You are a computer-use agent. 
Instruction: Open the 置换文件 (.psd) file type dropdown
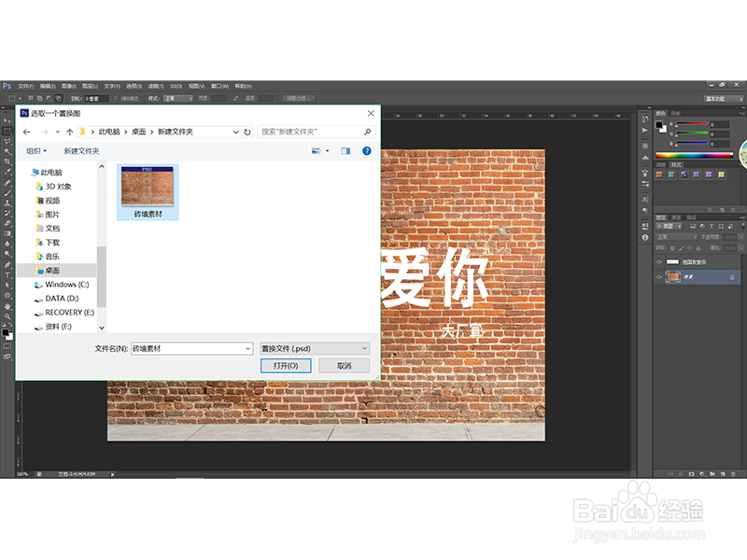point(315,347)
